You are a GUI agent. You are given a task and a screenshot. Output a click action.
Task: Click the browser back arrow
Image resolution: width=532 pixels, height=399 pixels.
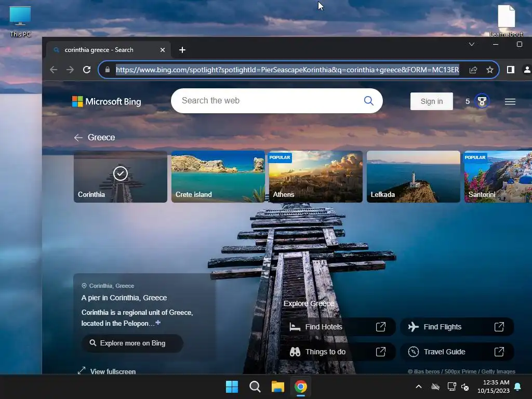(54, 70)
